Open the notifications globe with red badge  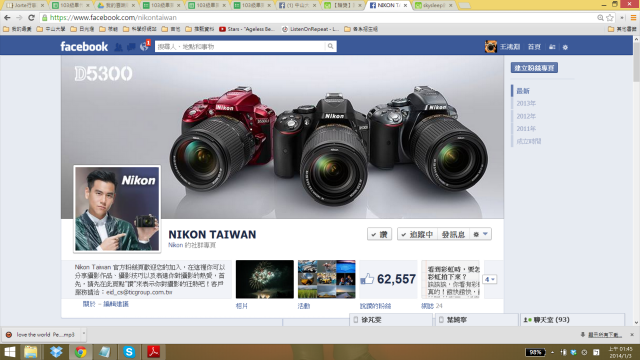coord(144,46)
